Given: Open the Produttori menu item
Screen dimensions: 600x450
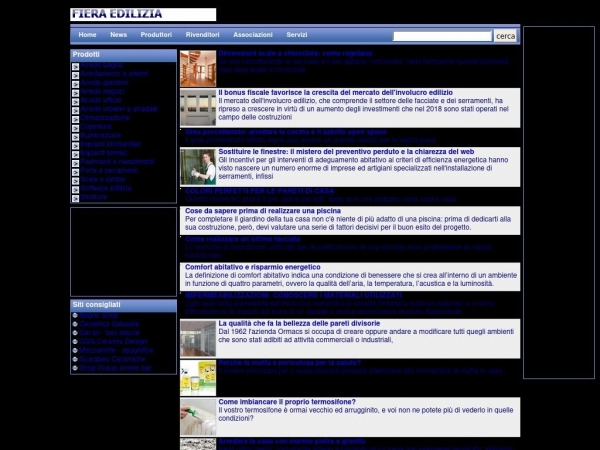Looking at the screenshot, I should [x=156, y=35].
